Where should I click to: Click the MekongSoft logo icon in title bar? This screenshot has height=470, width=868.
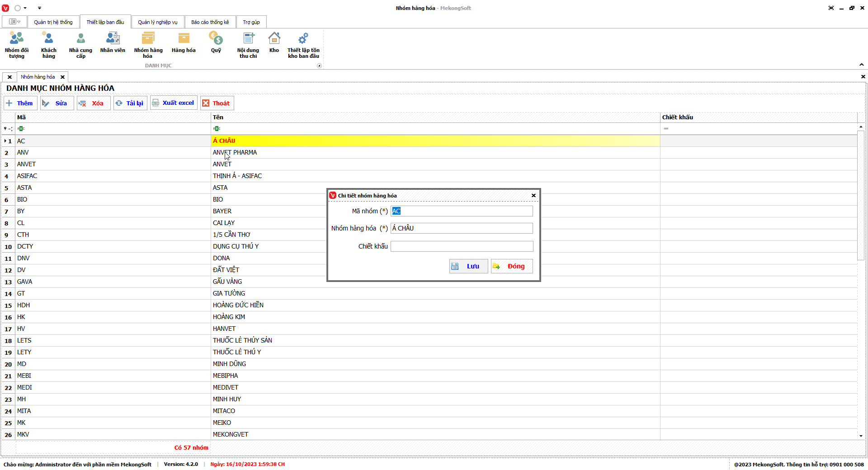click(x=5, y=8)
